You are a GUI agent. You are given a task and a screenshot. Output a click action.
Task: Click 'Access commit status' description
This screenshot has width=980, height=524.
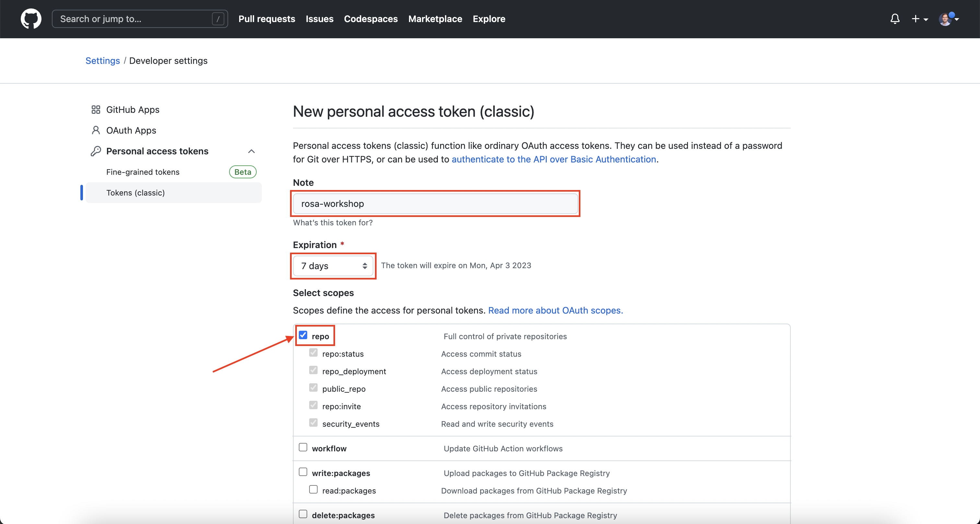[x=481, y=354]
